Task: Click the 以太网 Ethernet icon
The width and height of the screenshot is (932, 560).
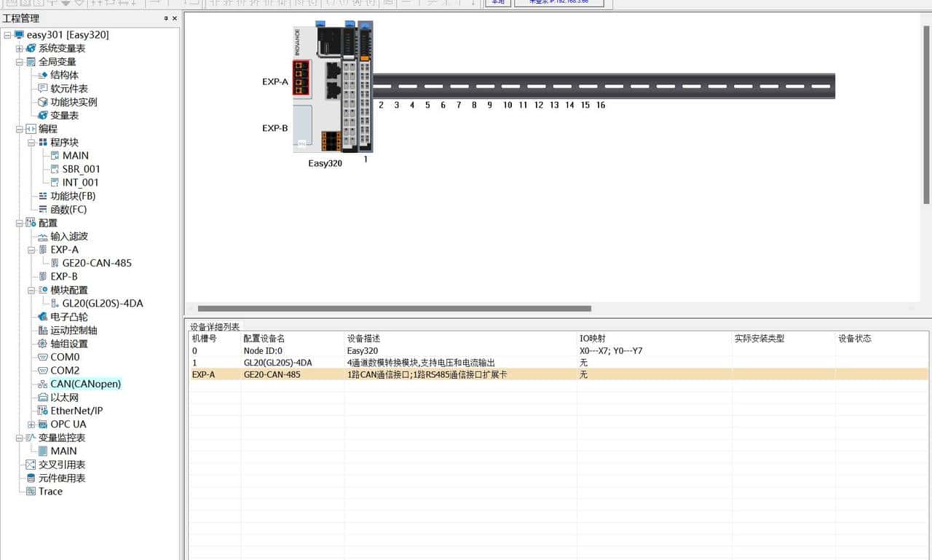Action: click(43, 398)
